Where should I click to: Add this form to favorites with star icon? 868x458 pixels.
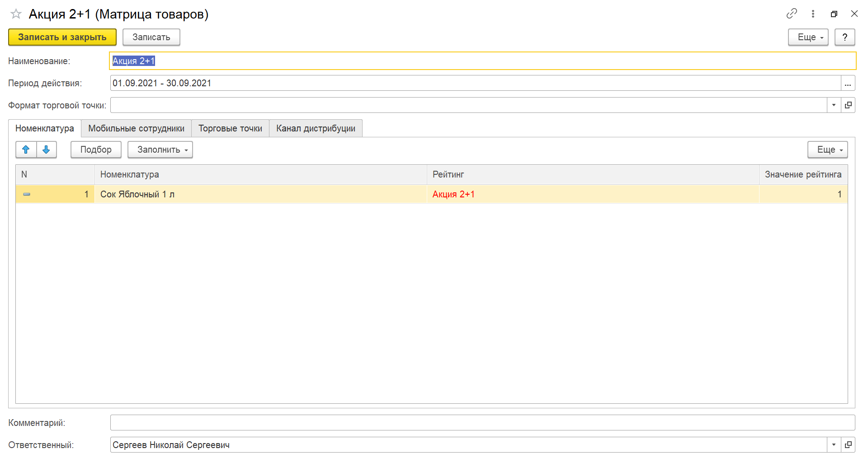(x=16, y=14)
